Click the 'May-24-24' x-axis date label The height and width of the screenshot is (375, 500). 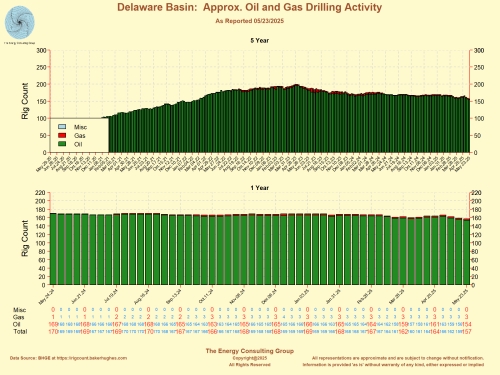pos(47,297)
